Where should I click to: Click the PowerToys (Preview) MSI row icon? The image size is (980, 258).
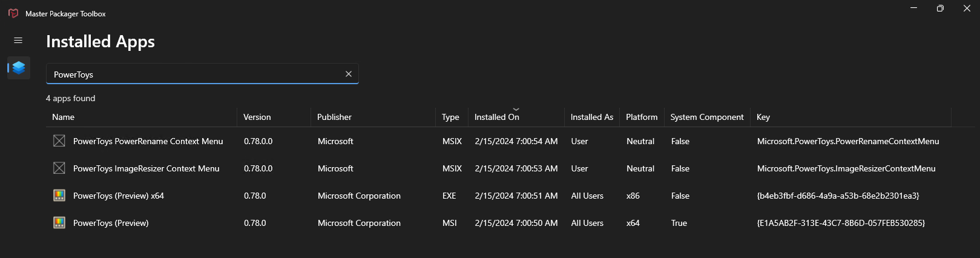(59, 223)
